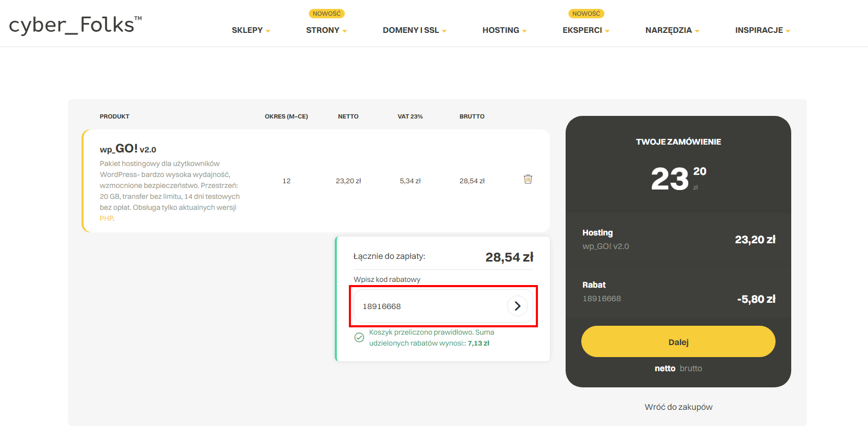Select netto price 23,20 zł in product row

point(348,181)
